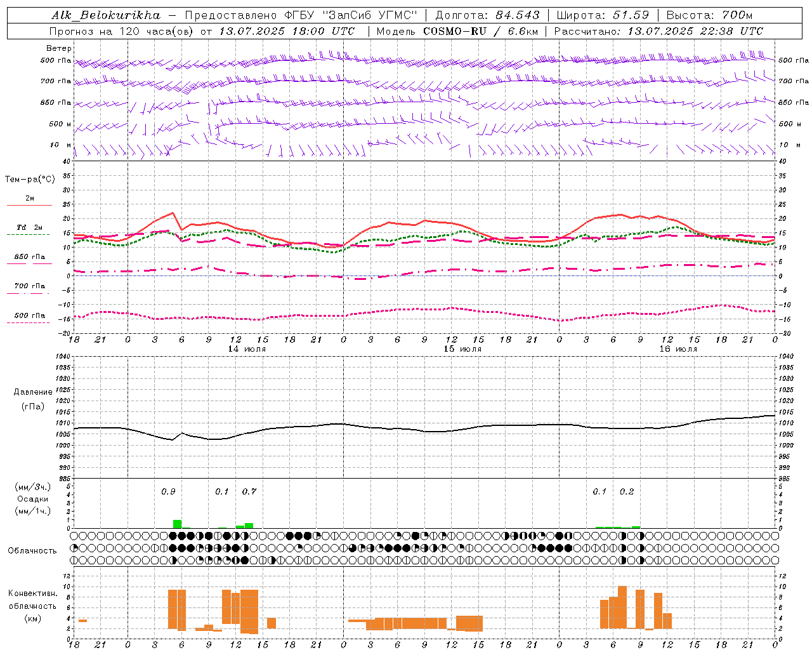Click the 16 июля date label
The height and width of the screenshot is (650, 812).
pyautogui.click(x=678, y=349)
